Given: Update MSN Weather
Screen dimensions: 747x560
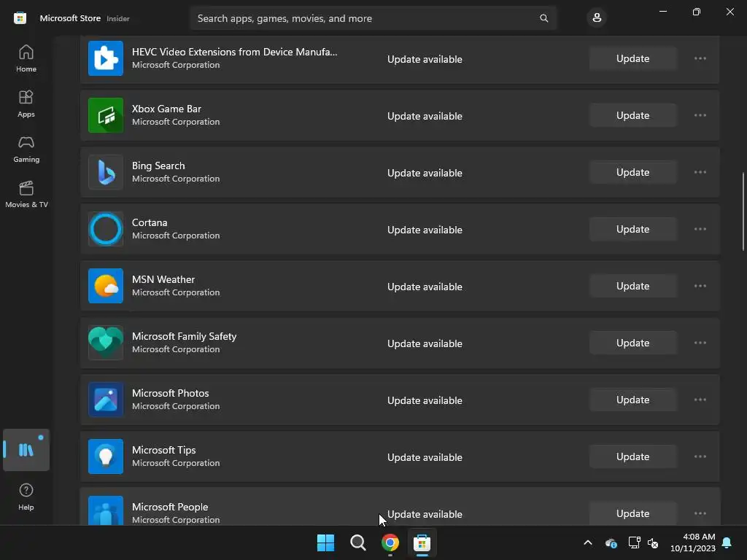Looking at the screenshot, I should pyautogui.click(x=633, y=286).
